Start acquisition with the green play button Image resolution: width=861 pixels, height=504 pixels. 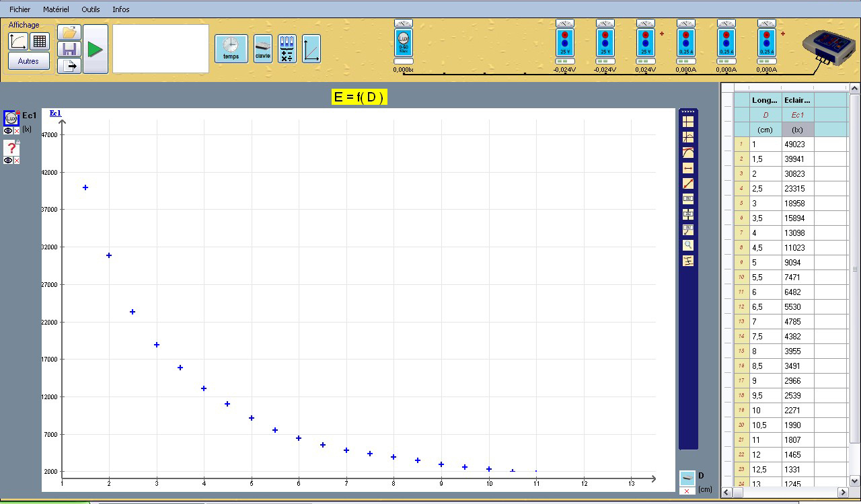pyautogui.click(x=96, y=49)
